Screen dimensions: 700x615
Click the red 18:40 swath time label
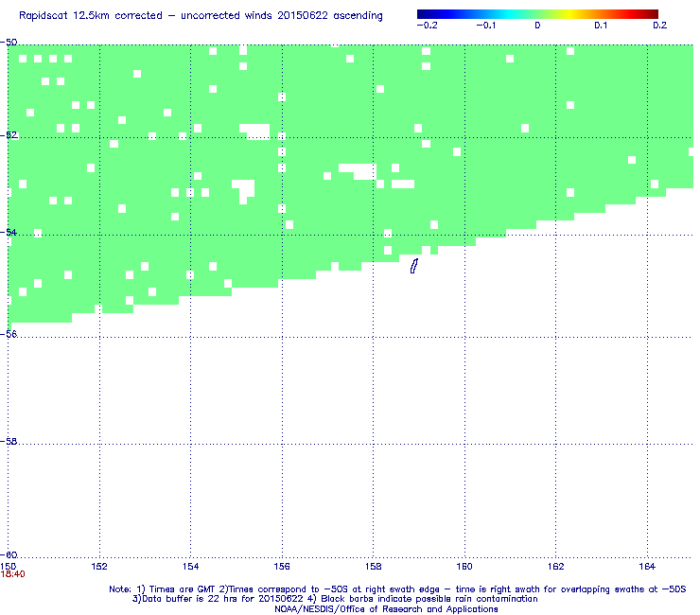click(13, 574)
